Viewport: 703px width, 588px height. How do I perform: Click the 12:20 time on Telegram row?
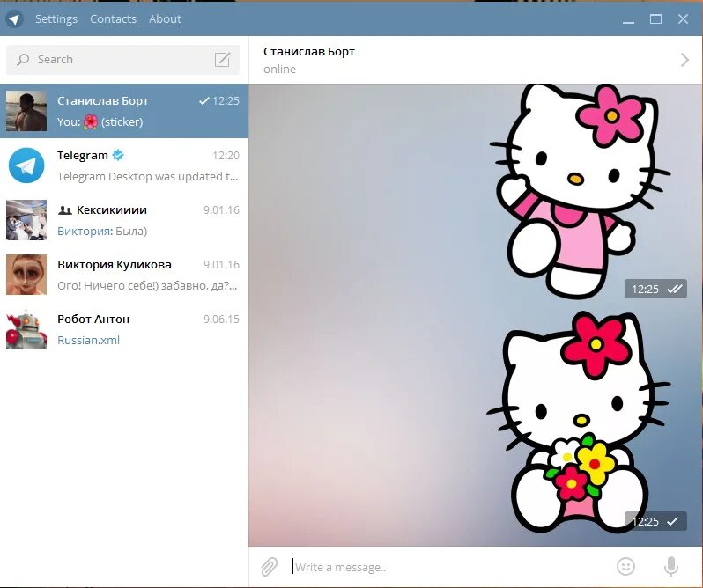tap(226, 156)
